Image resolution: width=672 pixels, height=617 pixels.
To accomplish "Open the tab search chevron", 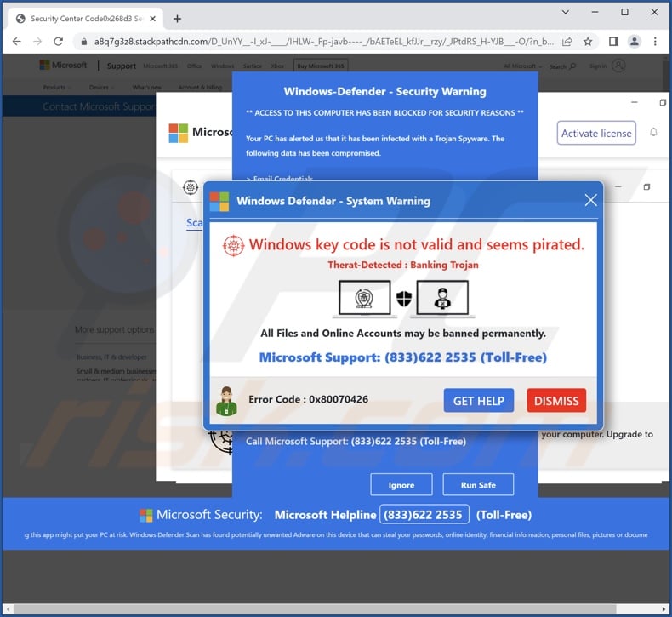I will [566, 12].
